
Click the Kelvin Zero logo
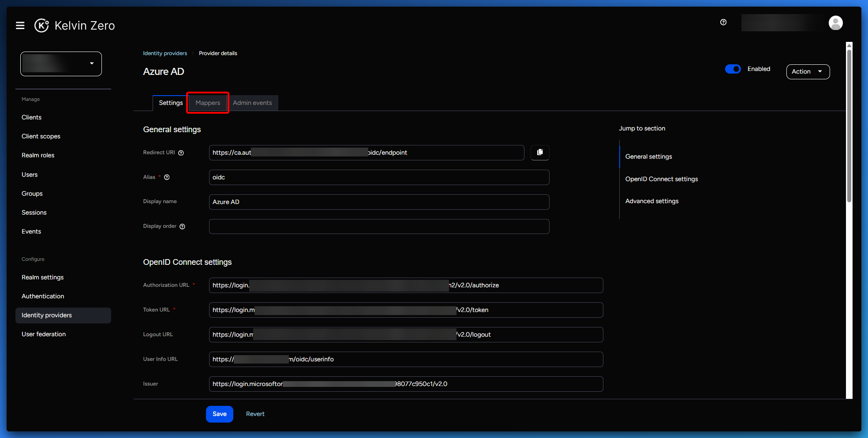75,26
